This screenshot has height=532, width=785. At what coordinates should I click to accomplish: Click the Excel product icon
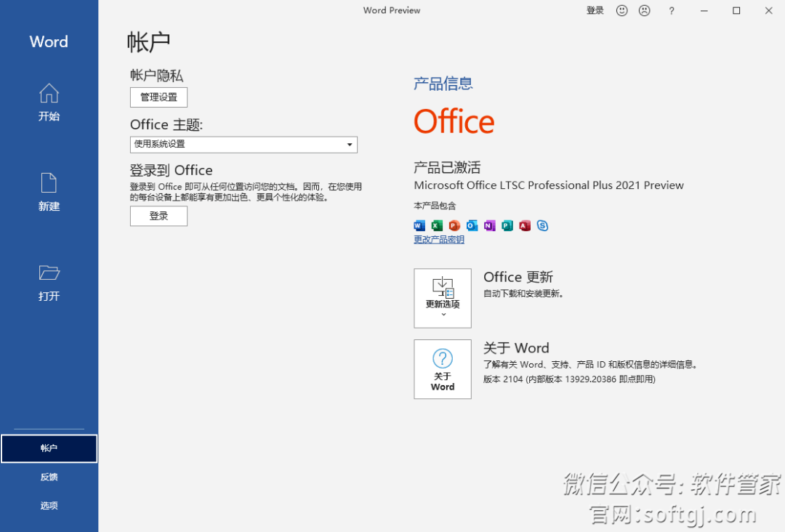point(437,225)
